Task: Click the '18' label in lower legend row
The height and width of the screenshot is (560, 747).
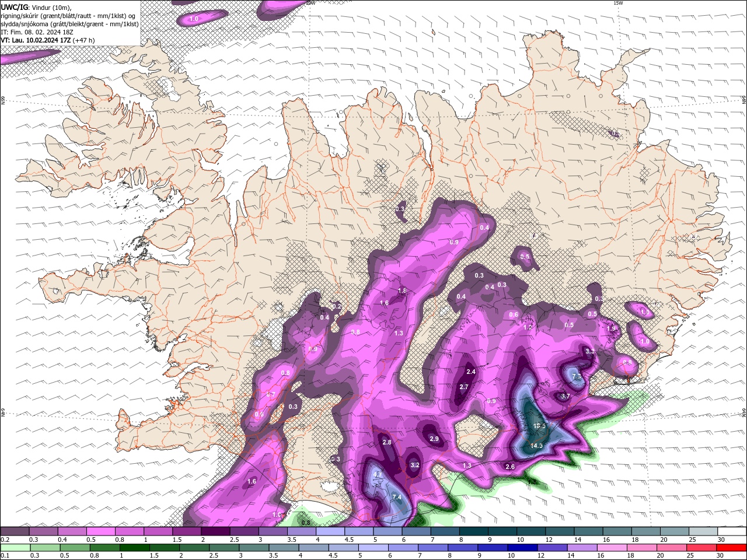Action: pyautogui.click(x=632, y=556)
